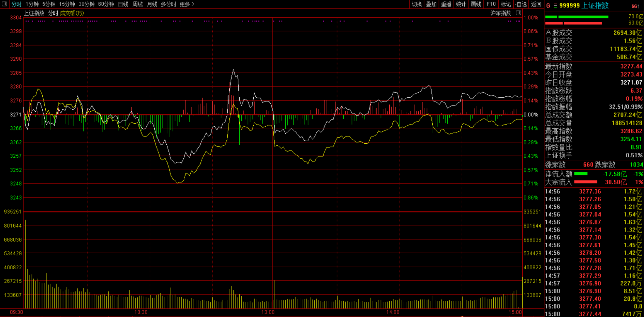The image size is (644, 317).
Task: Click the 935251 volume axis label on the left
Action: pyautogui.click(x=13, y=212)
